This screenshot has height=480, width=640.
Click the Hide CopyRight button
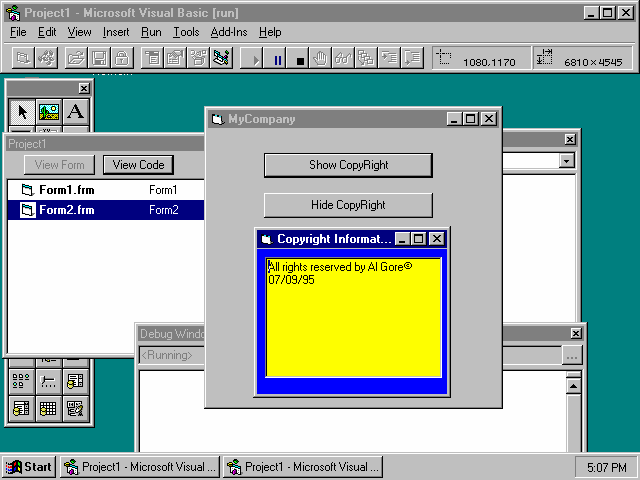(x=348, y=205)
